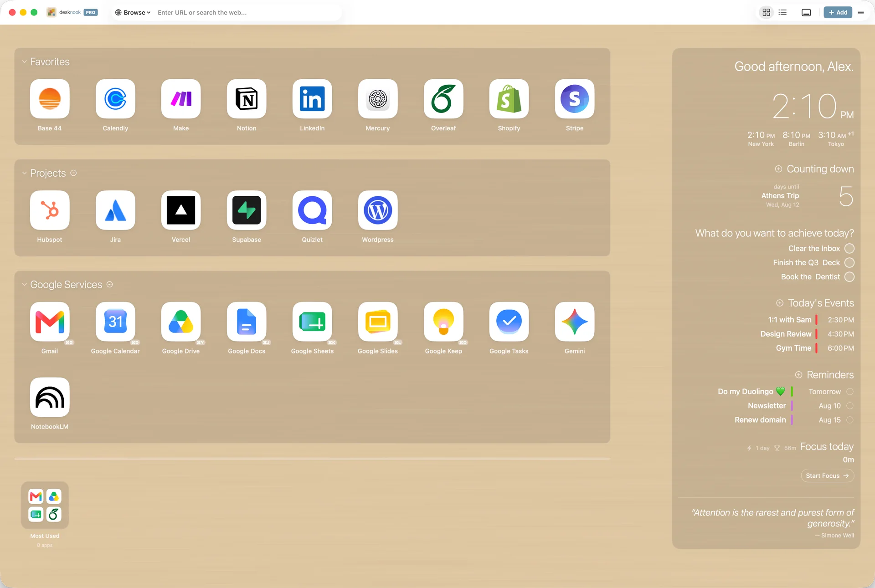Check the Newsletter reminder circle

(x=850, y=406)
